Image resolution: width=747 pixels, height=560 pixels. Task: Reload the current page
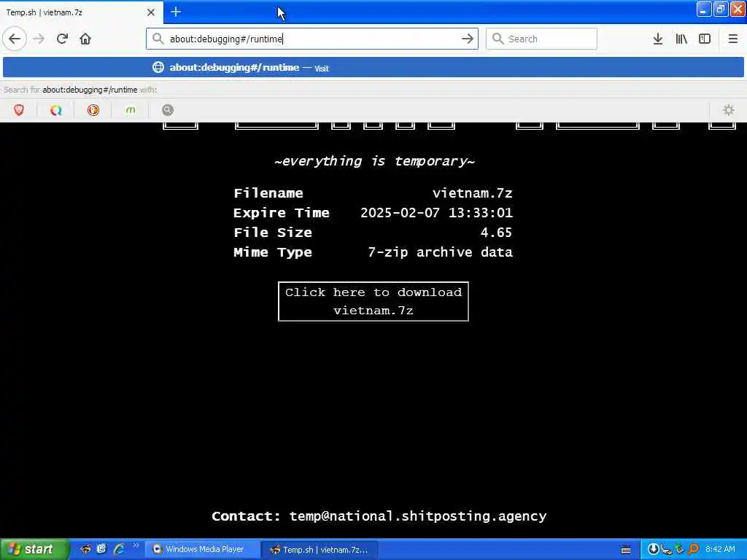(x=62, y=39)
